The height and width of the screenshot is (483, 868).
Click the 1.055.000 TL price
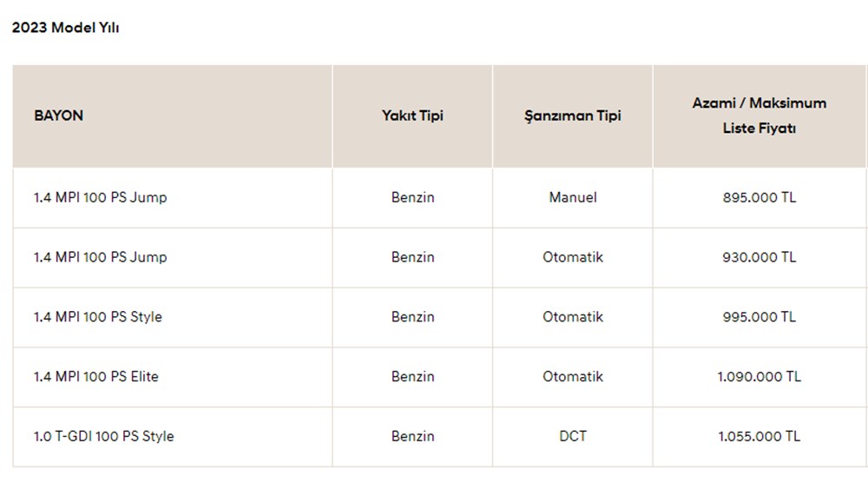tap(759, 436)
